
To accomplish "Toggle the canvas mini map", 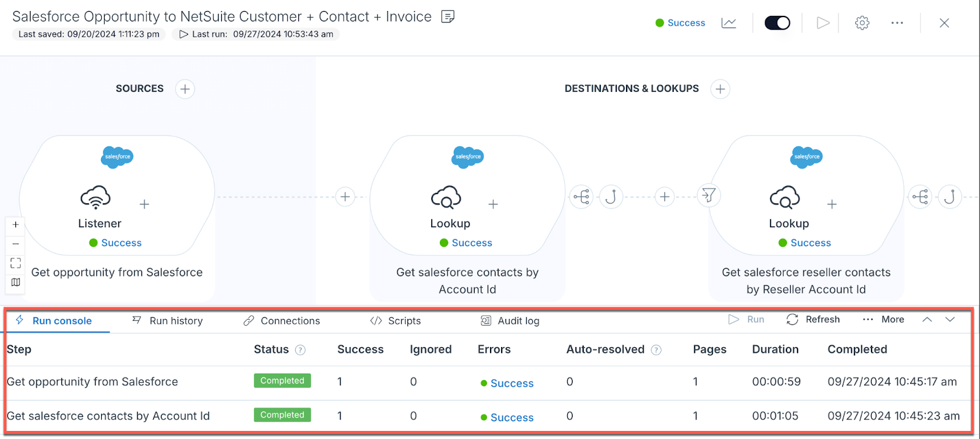I will coord(15,282).
